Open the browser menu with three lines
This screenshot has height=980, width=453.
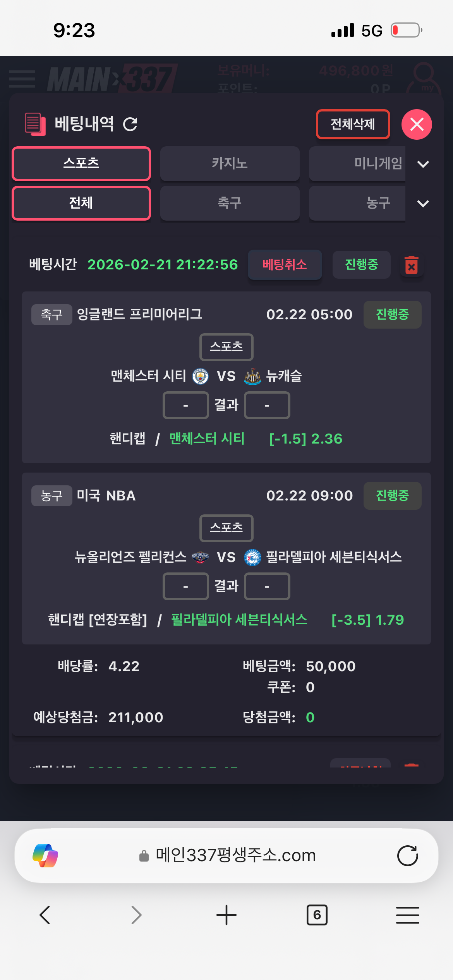pyautogui.click(x=407, y=915)
